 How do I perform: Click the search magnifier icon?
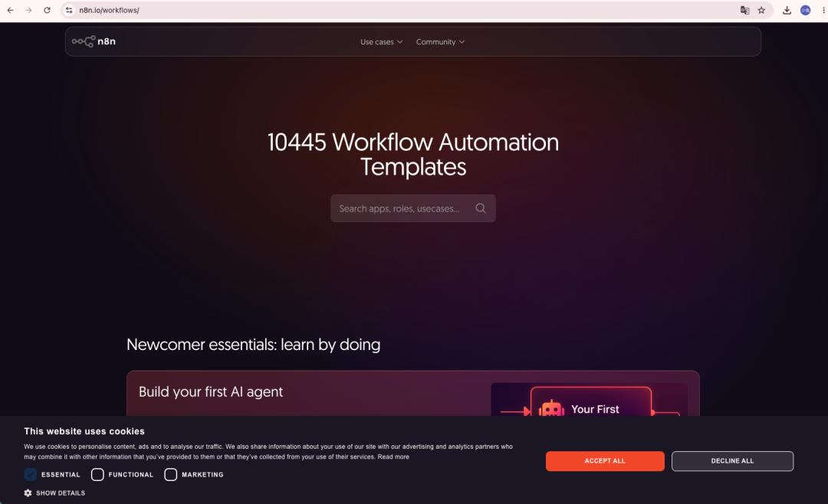(x=481, y=208)
